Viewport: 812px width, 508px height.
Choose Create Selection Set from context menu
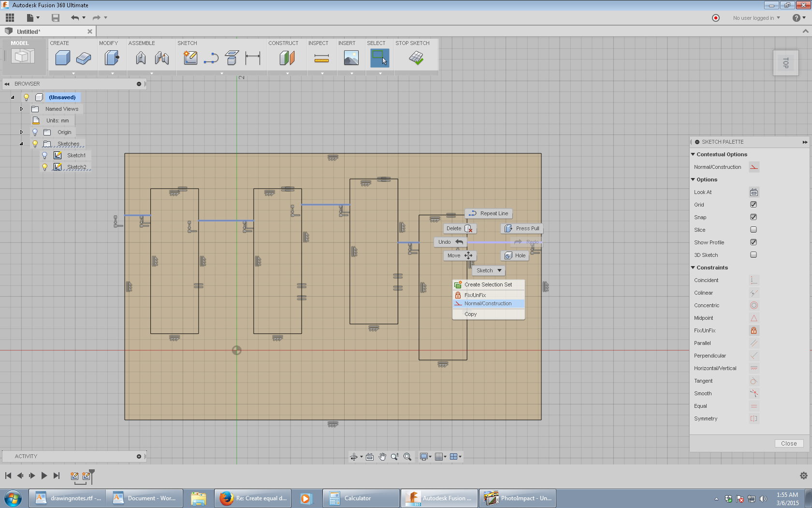coord(488,284)
